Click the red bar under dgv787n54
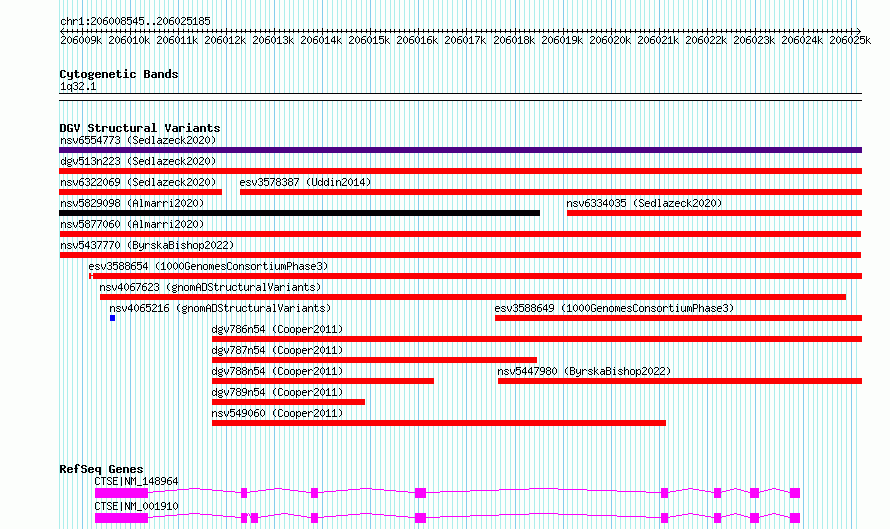The width and height of the screenshot is (890, 529). (374, 360)
